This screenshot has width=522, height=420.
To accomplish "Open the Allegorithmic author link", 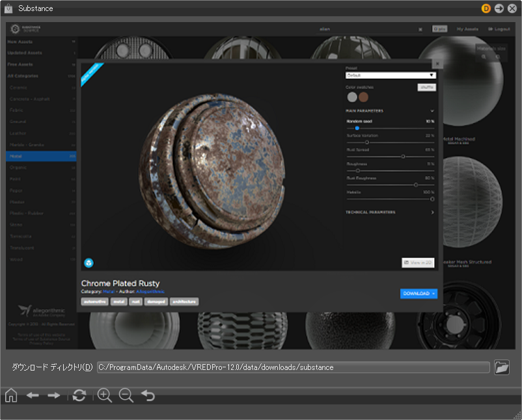I will [150, 292].
